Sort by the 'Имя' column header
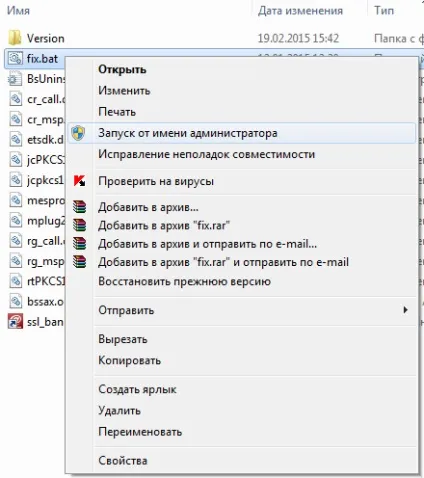The height and width of the screenshot is (478, 424). [18, 11]
